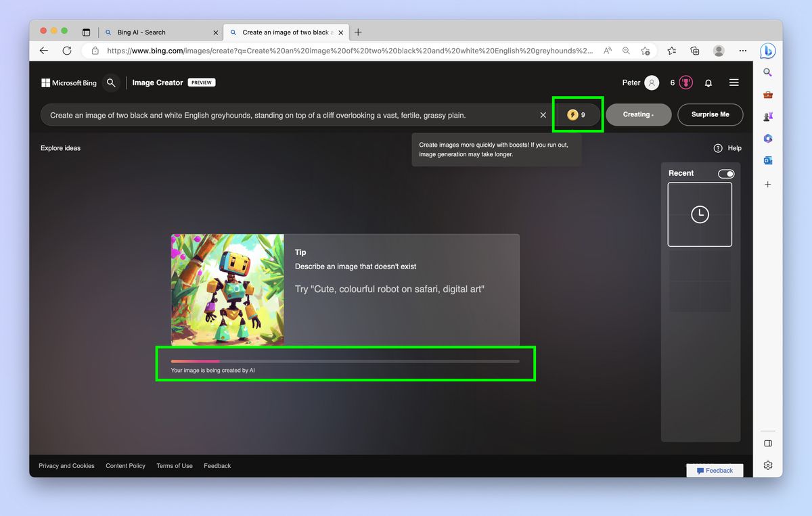Open the Microsoft Rewards trophy icon
The height and width of the screenshot is (516, 812).
(x=685, y=82)
